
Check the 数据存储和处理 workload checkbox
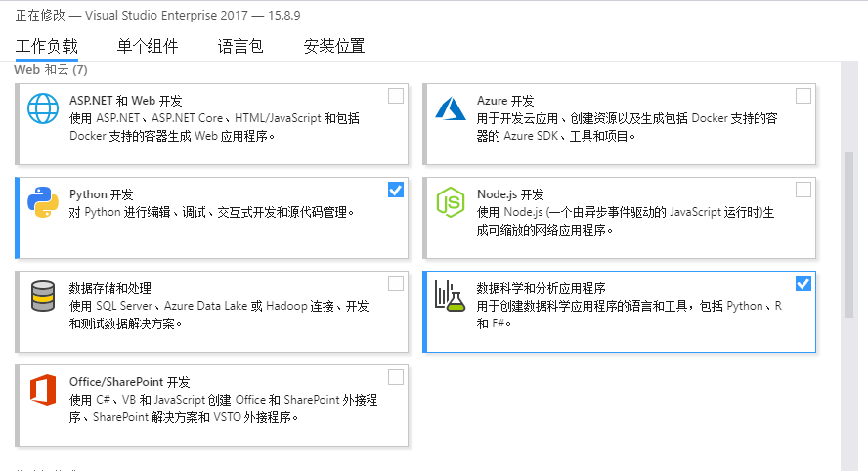tap(396, 283)
